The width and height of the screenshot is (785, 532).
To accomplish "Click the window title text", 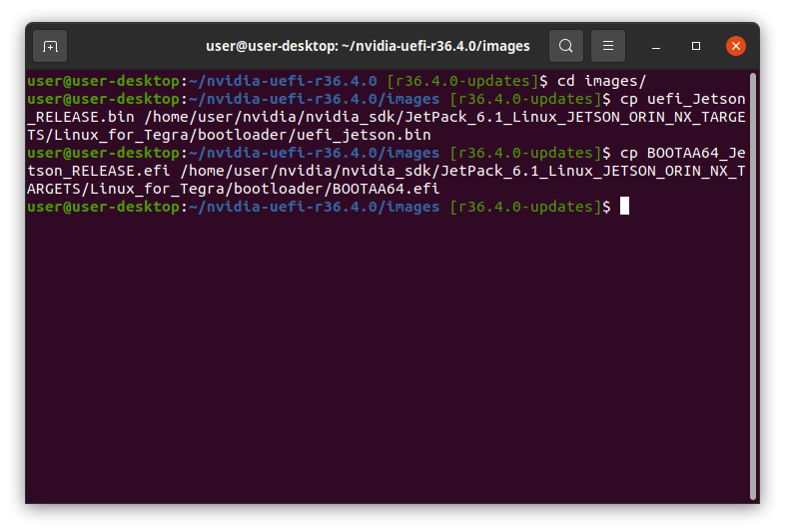I will click(x=368, y=46).
